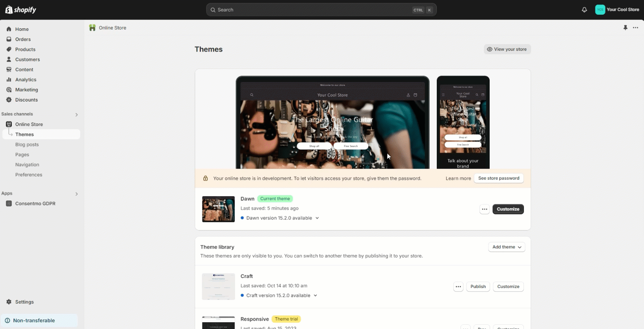Publish the Craft theme
Screen dimensions: 644x329
click(x=478, y=286)
